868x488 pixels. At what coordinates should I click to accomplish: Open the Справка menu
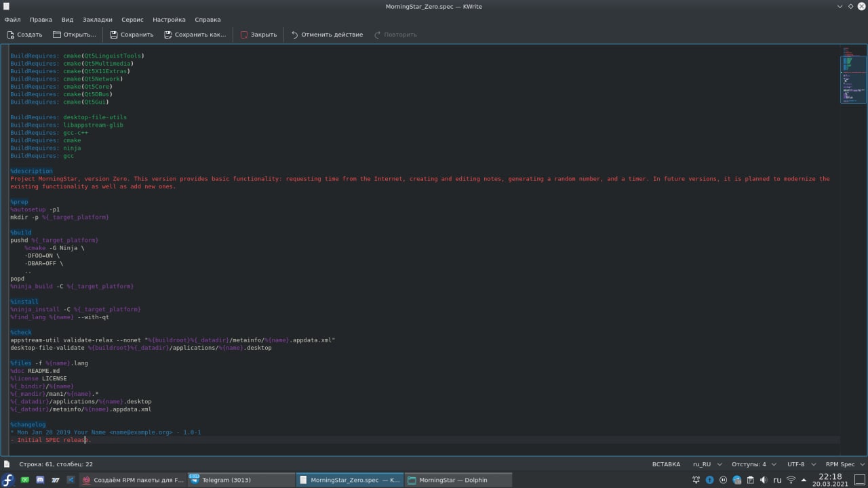pos(208,20)
